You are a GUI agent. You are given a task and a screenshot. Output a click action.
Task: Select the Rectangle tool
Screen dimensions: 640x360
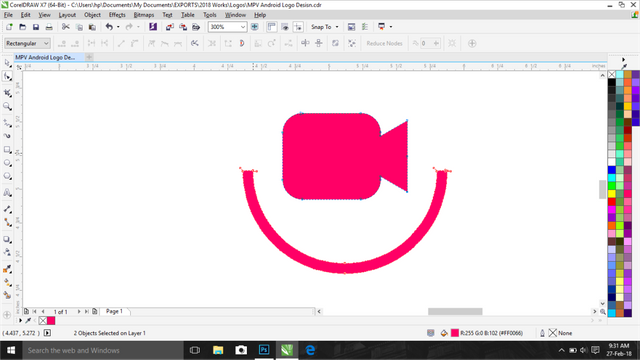point(7,150)
